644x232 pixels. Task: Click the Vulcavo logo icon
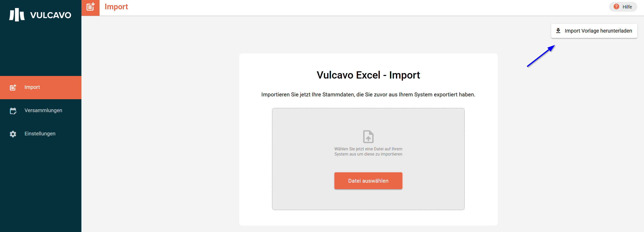pyautogui.click(x=17, y=15)
